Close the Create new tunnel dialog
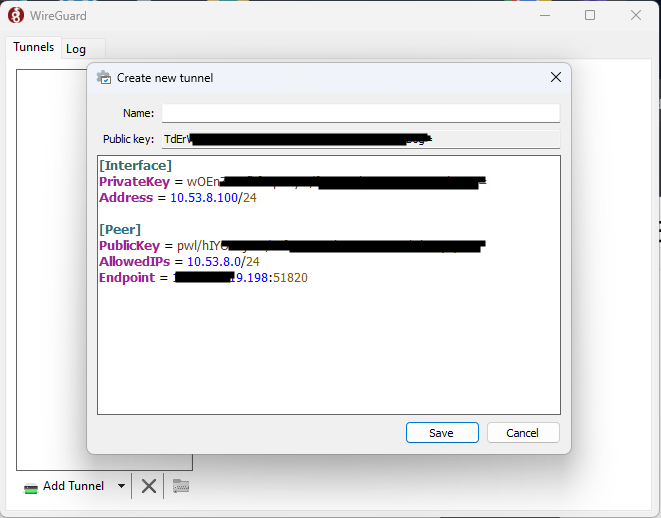Image resolution: width=661 pixels, height=518 pixels. click(556, 77)
